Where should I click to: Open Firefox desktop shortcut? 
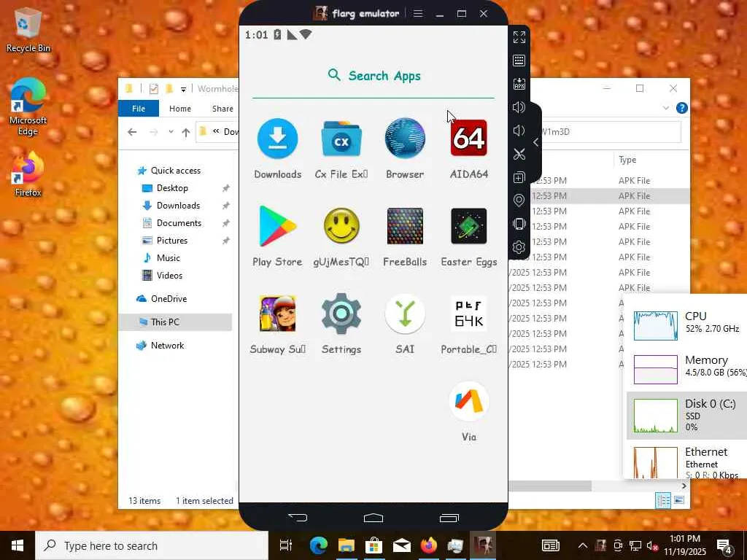tap(28, 174)
